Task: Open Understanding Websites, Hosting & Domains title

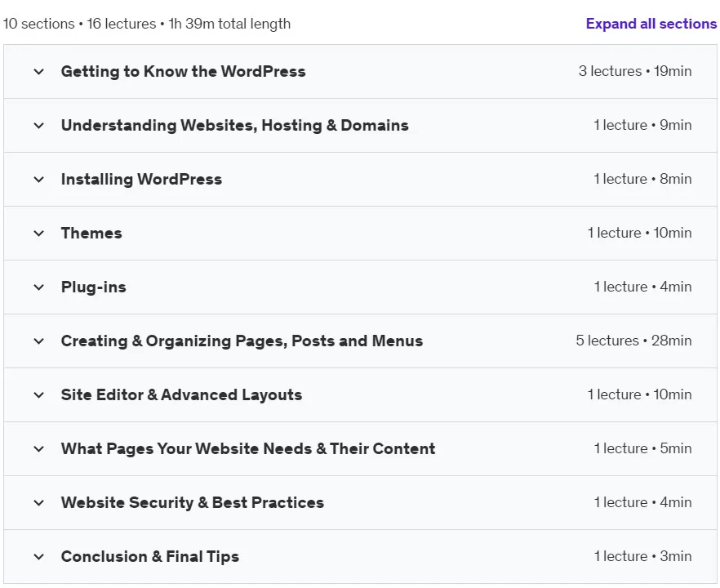Action: pyautogui.click(x=234, y=126)
